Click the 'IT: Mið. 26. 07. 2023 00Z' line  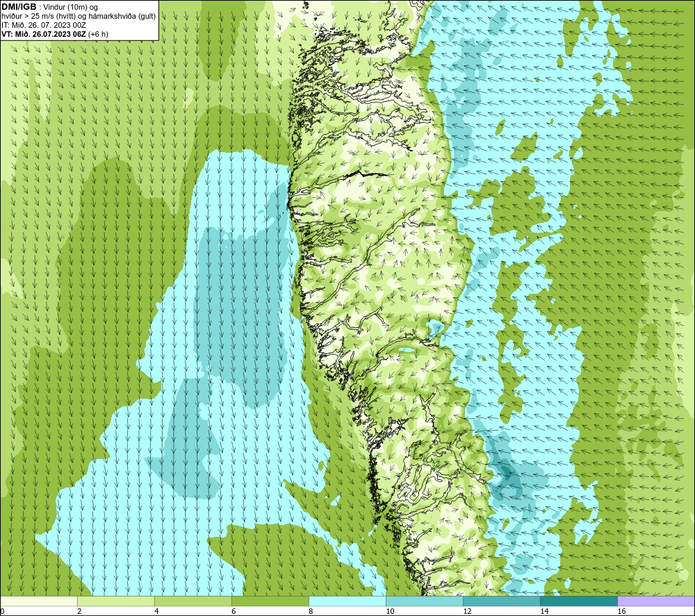[43, 25]
